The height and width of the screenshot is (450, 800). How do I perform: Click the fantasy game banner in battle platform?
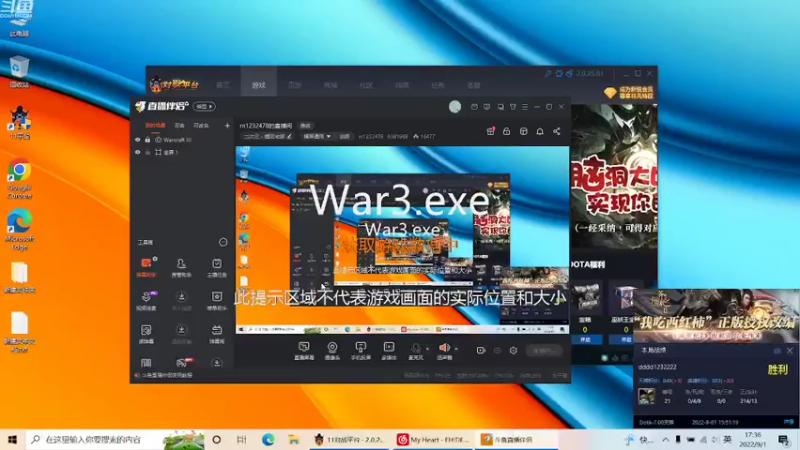(x=614, y=176)
